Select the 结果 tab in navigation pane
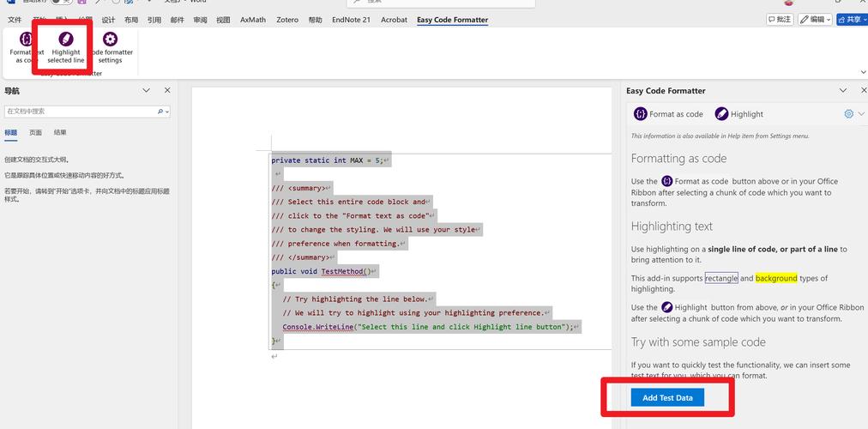Screen dimensions: 868x429 60,133
